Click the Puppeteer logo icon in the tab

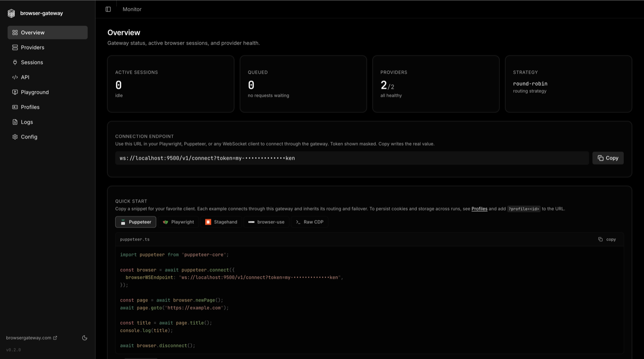pos(123,222)
